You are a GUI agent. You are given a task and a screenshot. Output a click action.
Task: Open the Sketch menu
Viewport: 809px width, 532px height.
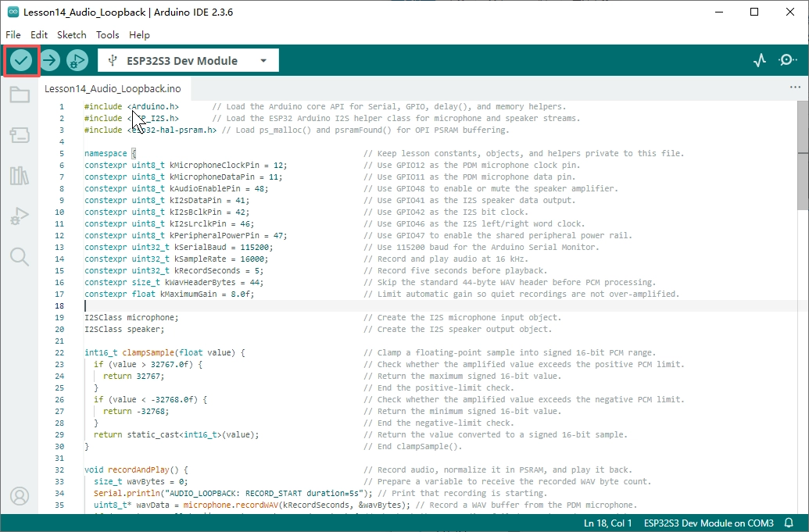pyautogui.click(x=71, y=34)
